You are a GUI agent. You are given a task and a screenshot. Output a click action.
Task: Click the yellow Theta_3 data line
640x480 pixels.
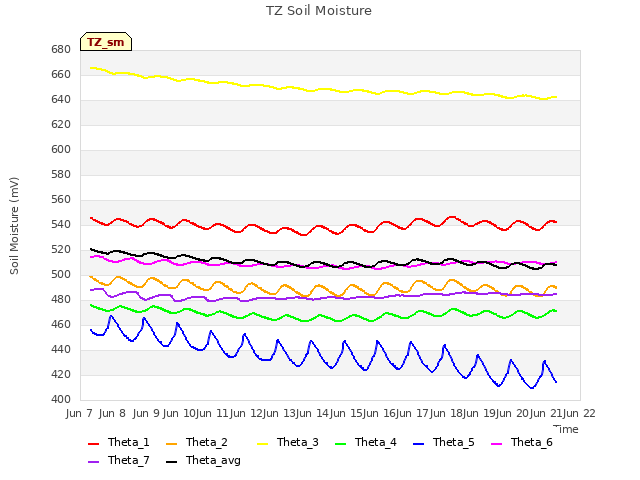322,89
